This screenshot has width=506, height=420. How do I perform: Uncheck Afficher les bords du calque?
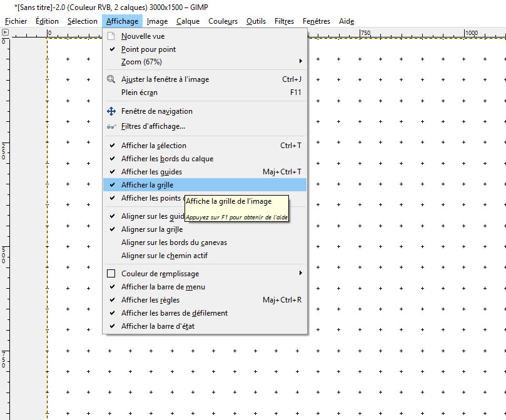click(205, 159)
